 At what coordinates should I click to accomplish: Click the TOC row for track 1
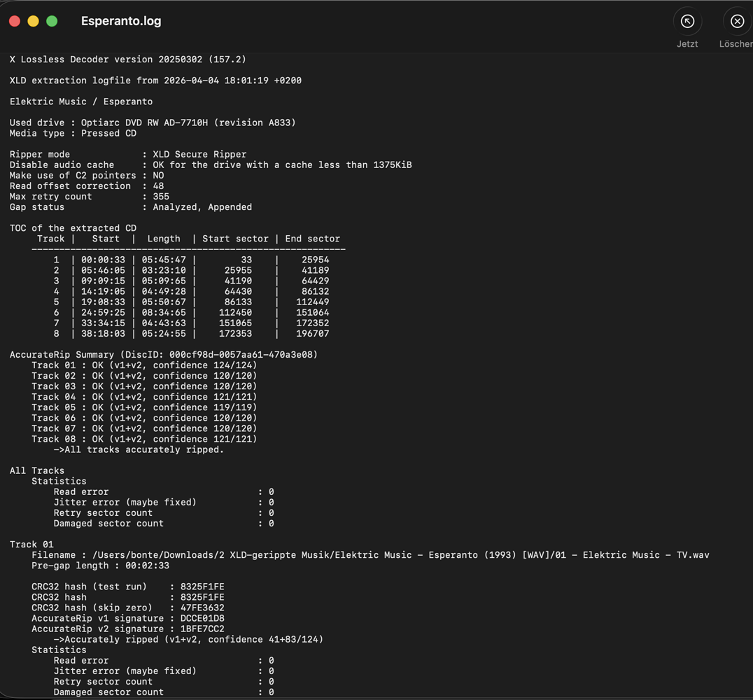(191, 260)
